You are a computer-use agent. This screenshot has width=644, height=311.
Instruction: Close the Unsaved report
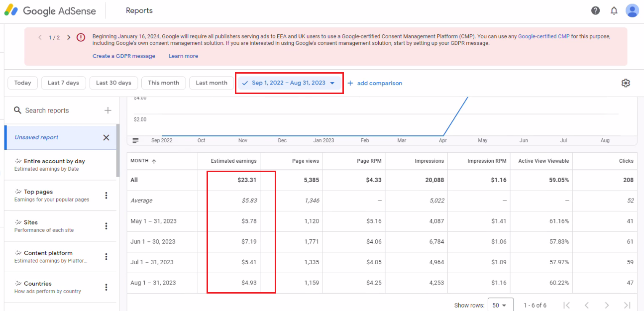point(106,137)
